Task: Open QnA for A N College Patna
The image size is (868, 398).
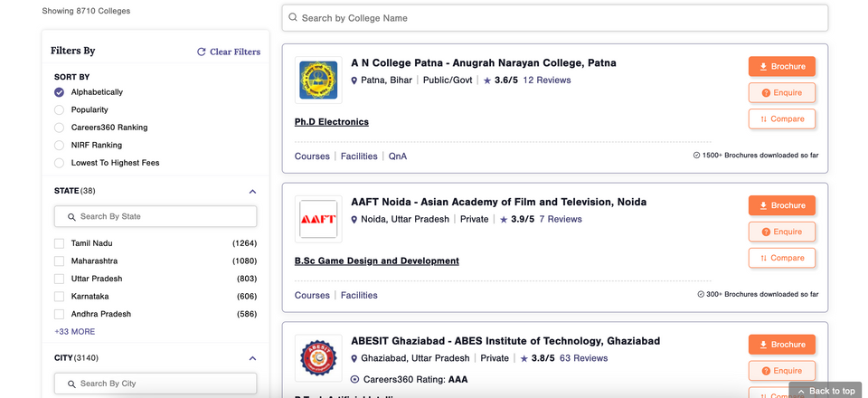Action: [x=398, y=156]
